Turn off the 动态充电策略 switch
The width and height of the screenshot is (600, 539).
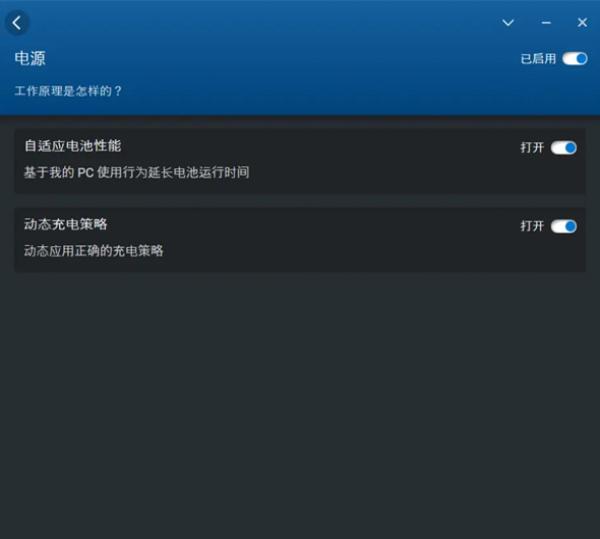564,226
